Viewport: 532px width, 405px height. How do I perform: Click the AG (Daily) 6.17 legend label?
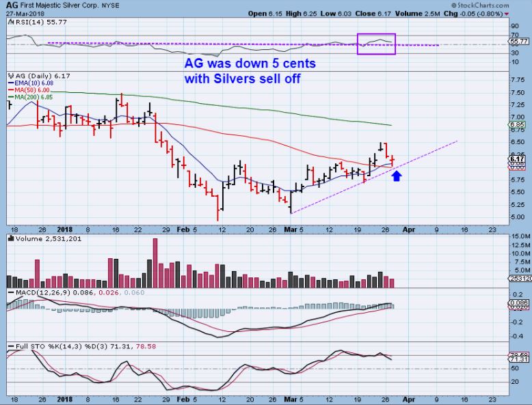tap(42, 76)
